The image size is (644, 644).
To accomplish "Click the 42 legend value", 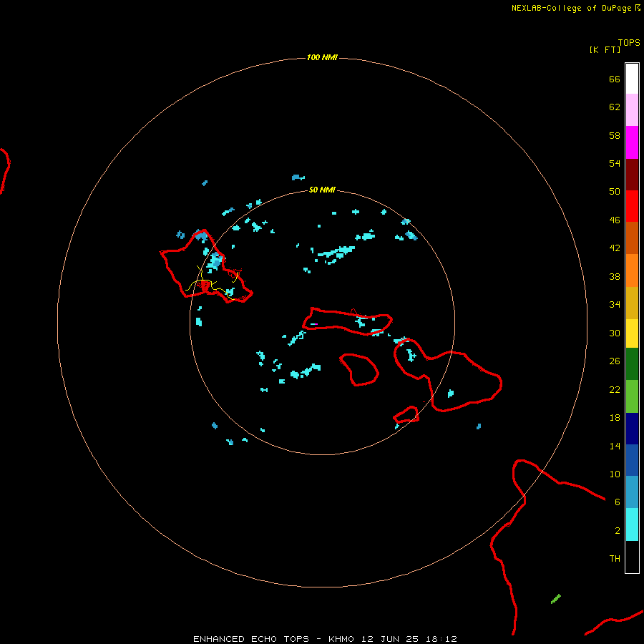I will click(615, 248).
